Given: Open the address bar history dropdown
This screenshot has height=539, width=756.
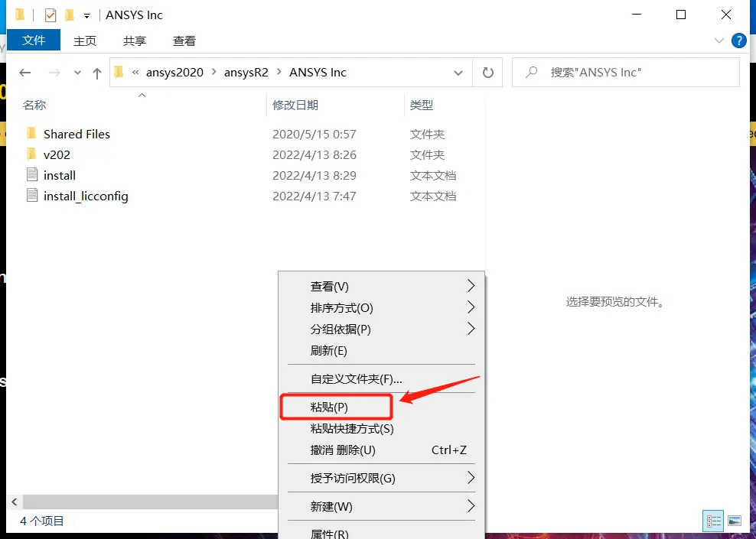Looking at the screenshot, I should 458,73.
